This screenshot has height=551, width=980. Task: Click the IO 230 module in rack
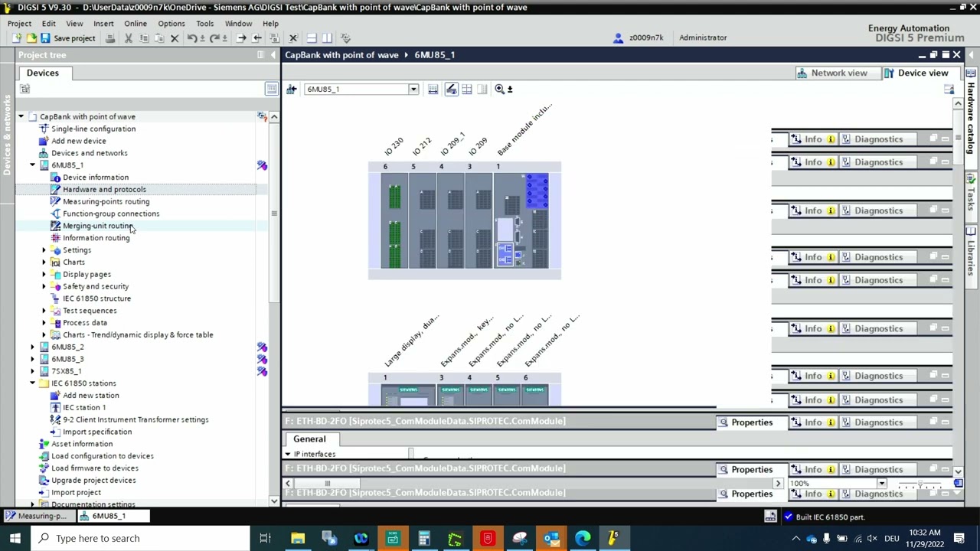[x=394, y=222]
